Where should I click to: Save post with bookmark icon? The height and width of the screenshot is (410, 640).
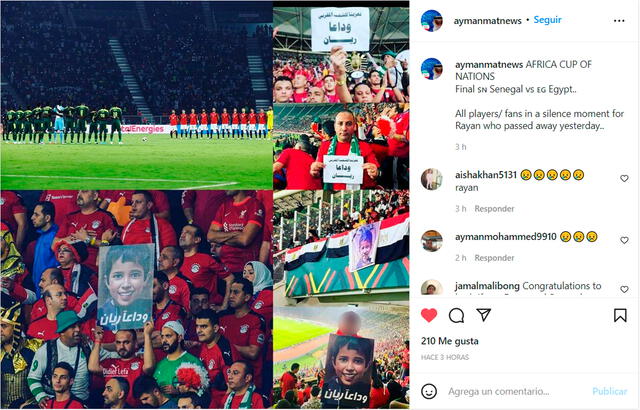620,315
